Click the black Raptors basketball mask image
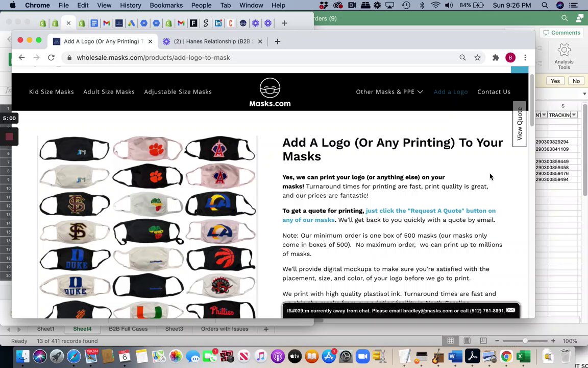 [x=220, y=259]
